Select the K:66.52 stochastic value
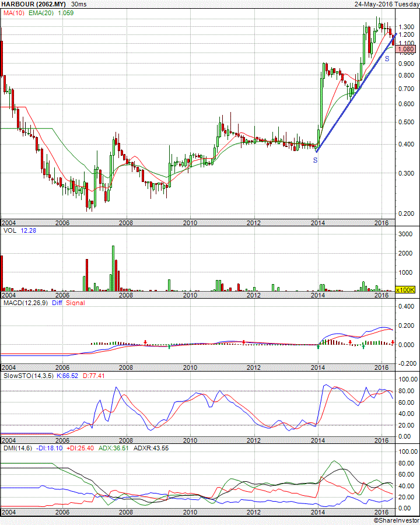 (x=67, y=376)
